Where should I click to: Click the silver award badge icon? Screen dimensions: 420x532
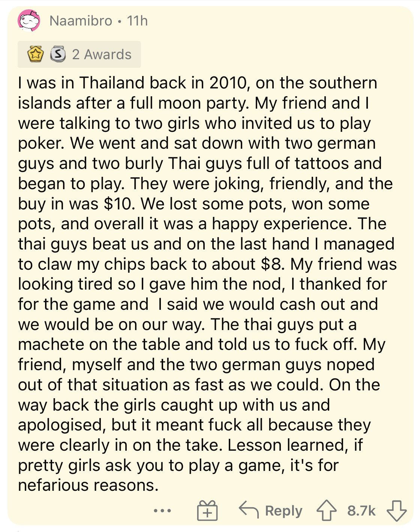pos(58,54)
